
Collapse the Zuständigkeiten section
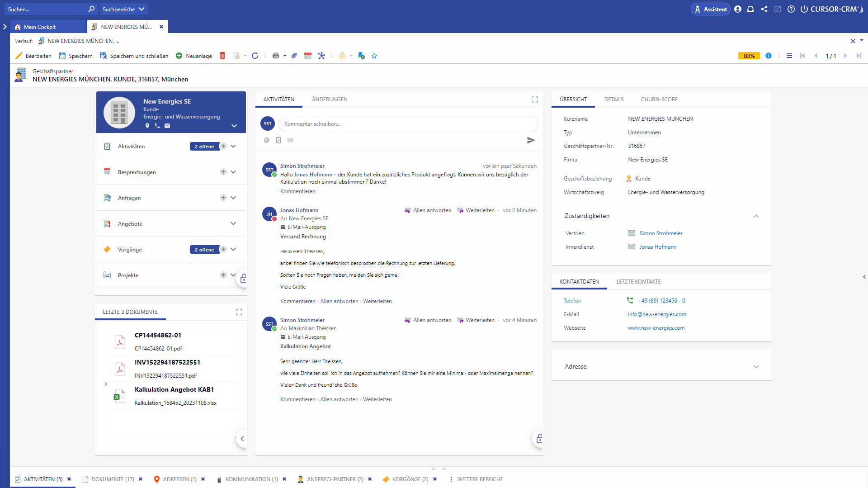point(756,216)
